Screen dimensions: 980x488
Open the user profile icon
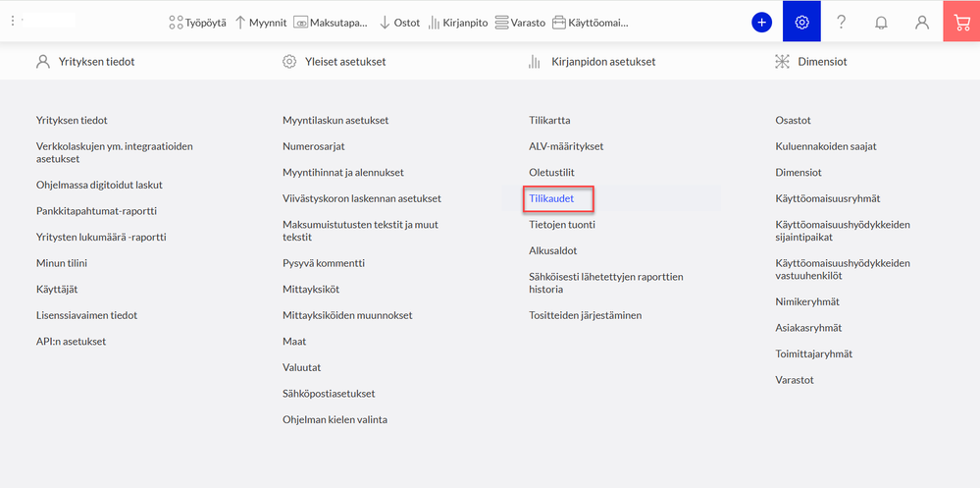coord(922,23)
